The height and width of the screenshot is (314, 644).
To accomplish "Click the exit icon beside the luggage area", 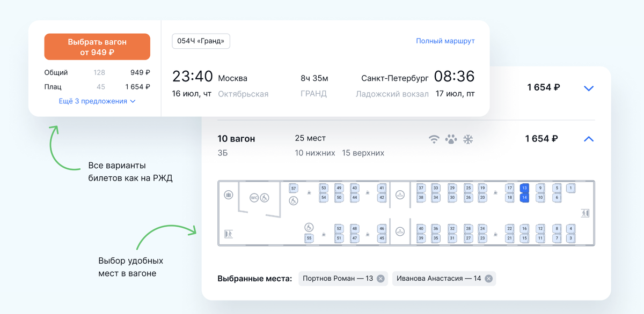I will (x=229, y=234).
